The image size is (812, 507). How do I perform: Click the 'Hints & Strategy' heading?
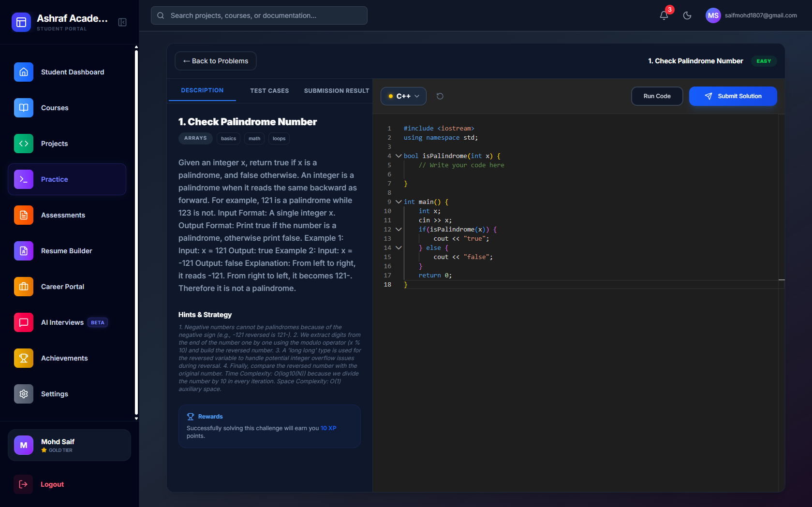click(x=205, y=315)
